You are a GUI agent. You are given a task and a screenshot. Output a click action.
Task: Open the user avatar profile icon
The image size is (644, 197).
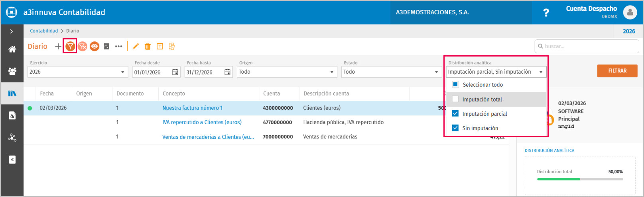pos(630,12)
